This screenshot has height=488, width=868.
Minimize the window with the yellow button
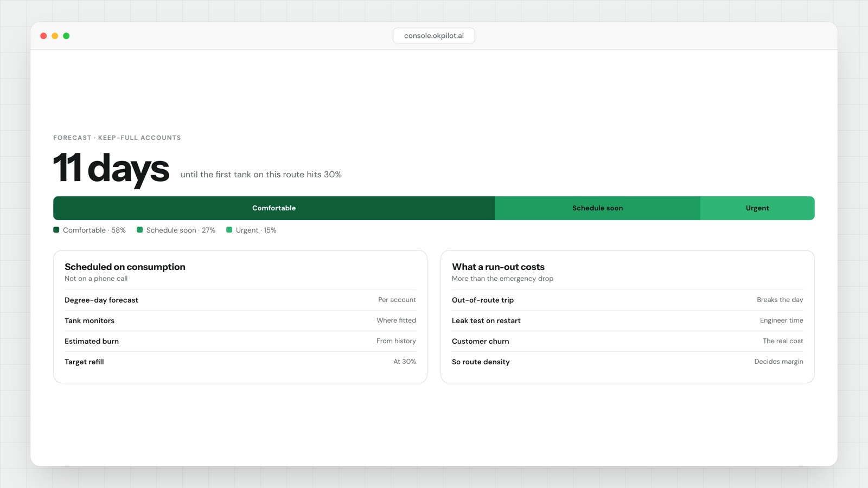coord(55,36)
